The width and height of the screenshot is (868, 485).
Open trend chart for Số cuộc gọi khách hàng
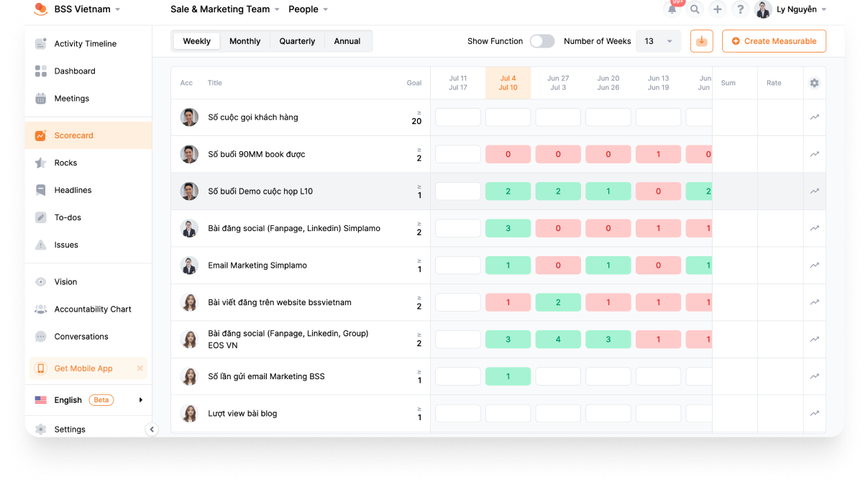[x=814, y=117]
